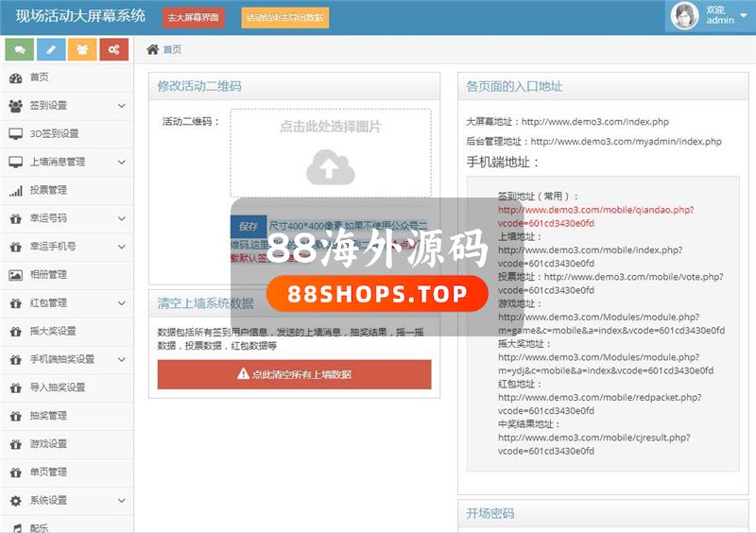Click the red 去大屏幕界面 button
The height and width of the screenshot is (533, 756).
pos(193,17)
